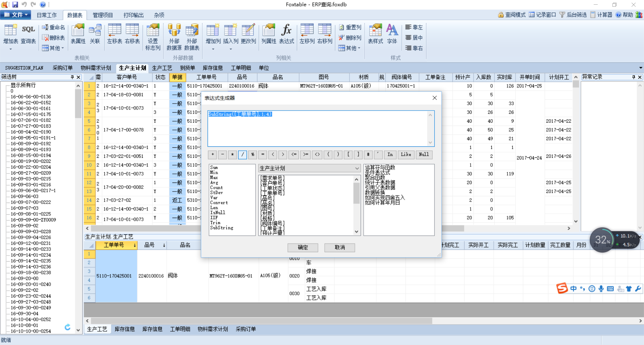Viewport: 644px width, 345px height.
Task: Toggle 查阅模式 in the top bar
Action: pyautogui.click(x=512, y=15)
